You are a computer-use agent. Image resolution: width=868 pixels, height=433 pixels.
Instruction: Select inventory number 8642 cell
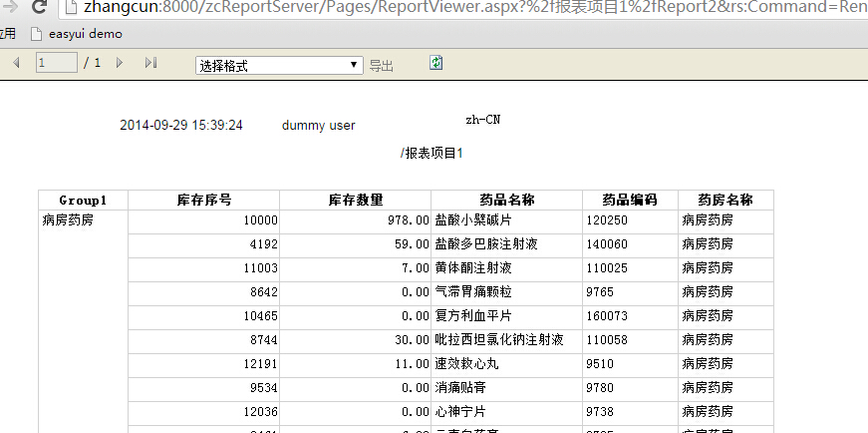tap(203, 292)
